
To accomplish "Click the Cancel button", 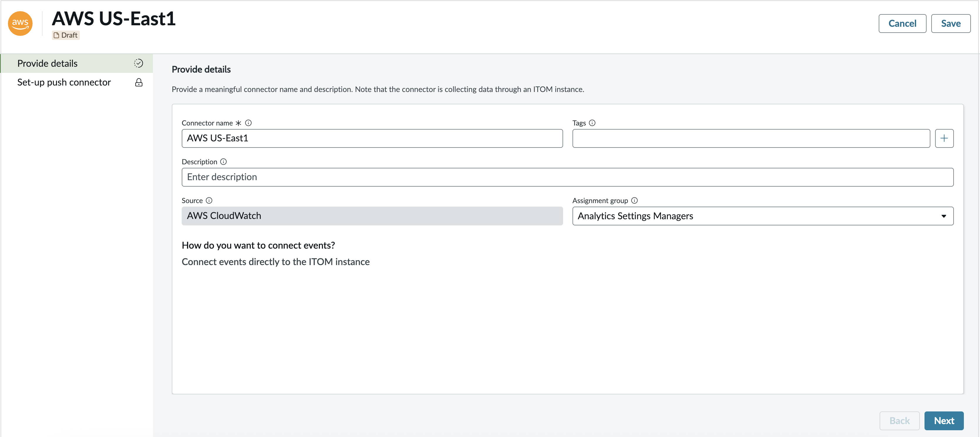I will pos(902,24).
